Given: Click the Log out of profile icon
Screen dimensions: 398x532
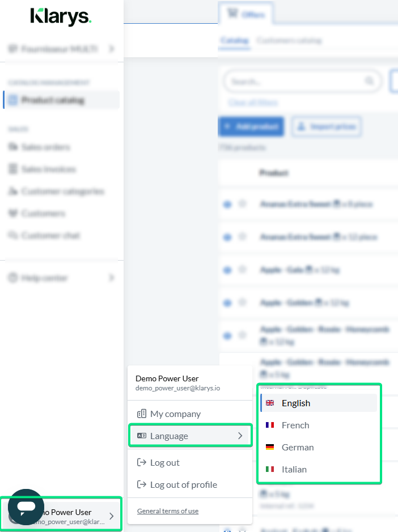Looking at the screenshot, I should (142, 484).
